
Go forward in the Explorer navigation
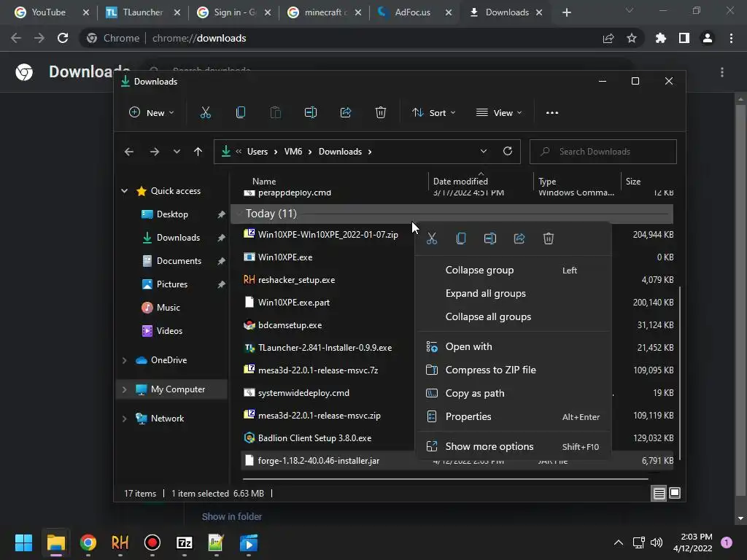pos(155,152)
